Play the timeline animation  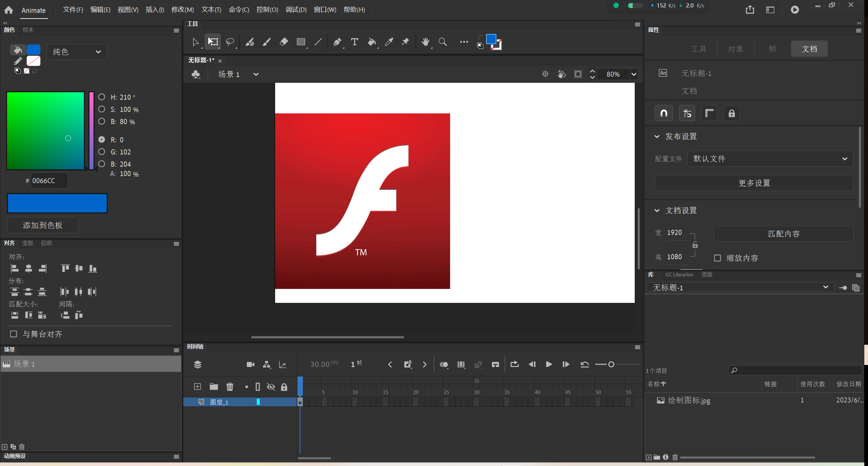[x=549, y=364]
